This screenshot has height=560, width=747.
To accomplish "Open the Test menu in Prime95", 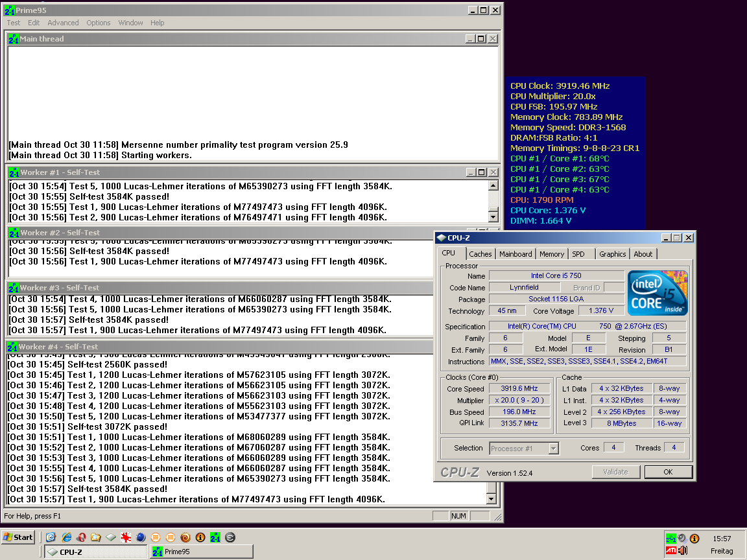I will (x=14, y=23).
